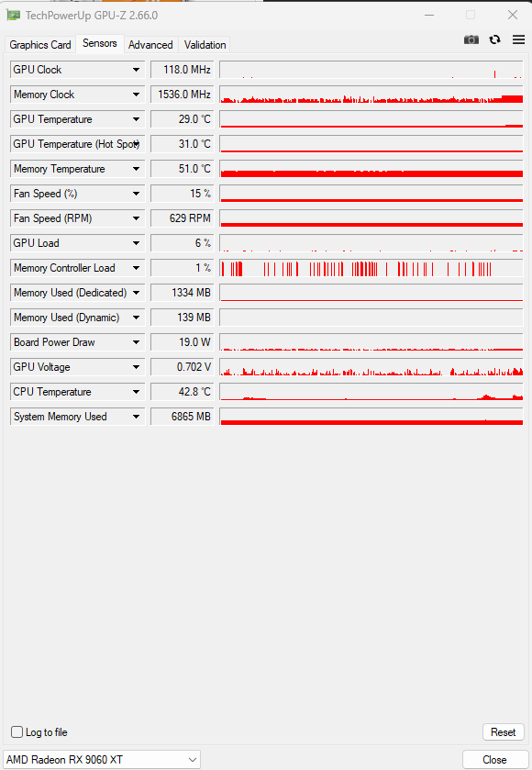Select the Sensors tab

(x=100, y=43)
